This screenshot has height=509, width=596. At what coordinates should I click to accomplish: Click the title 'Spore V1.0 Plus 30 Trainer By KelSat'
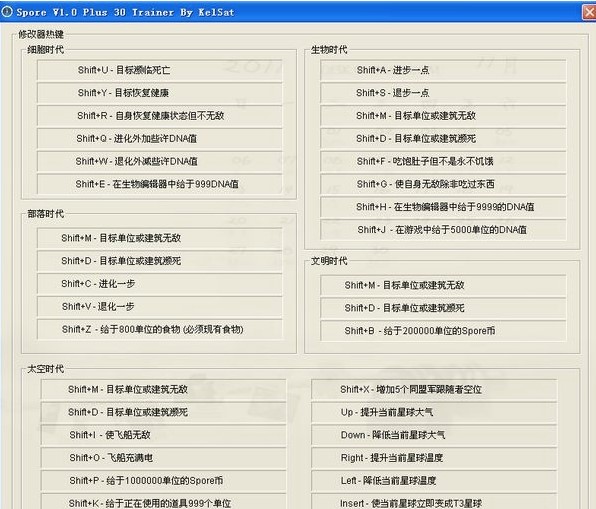(x=125, y=12)
